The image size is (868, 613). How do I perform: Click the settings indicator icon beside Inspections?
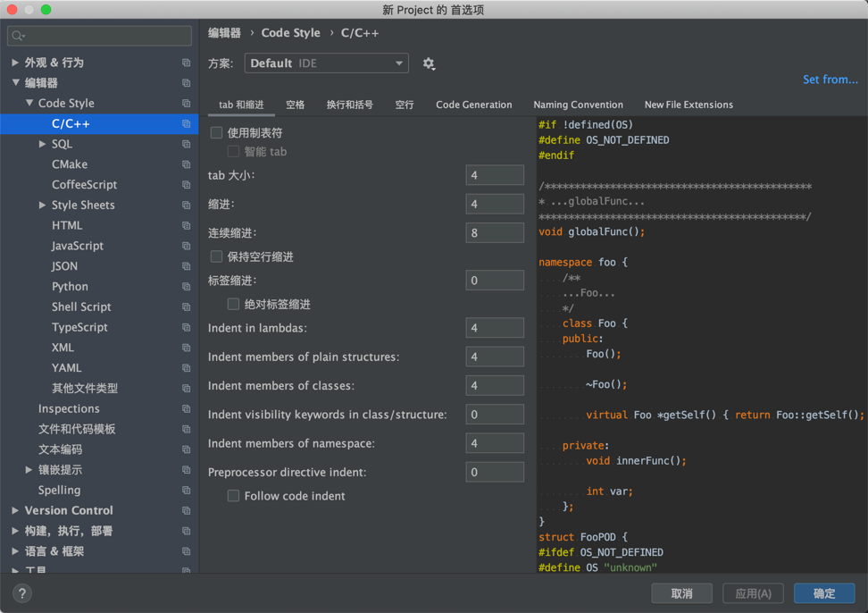tap(185, 408)
